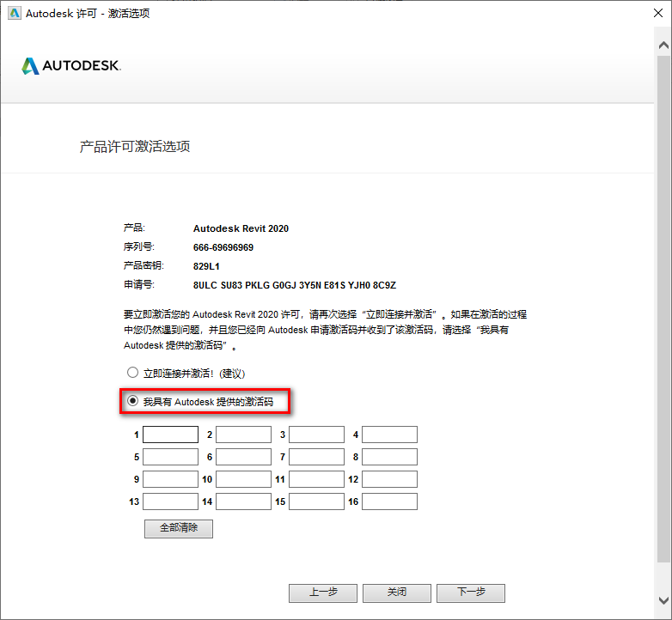
Task: Proceed with the "下一步" button
Action: click(470, 593)
